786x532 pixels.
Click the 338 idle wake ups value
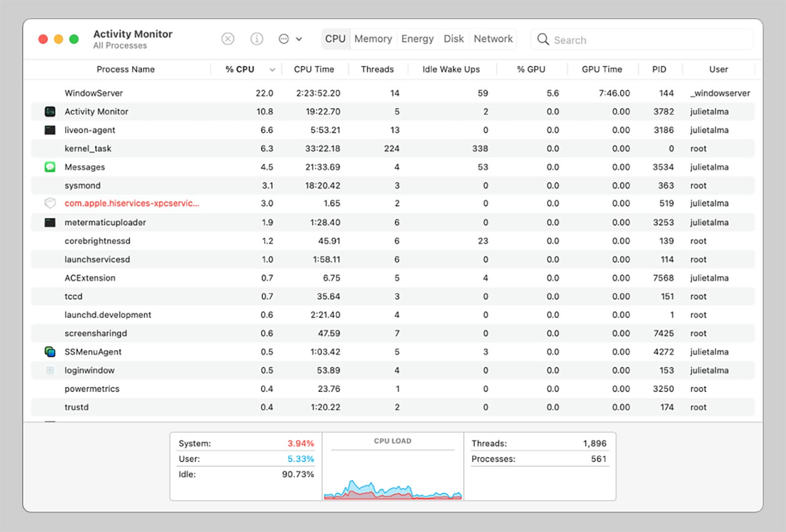480,148
